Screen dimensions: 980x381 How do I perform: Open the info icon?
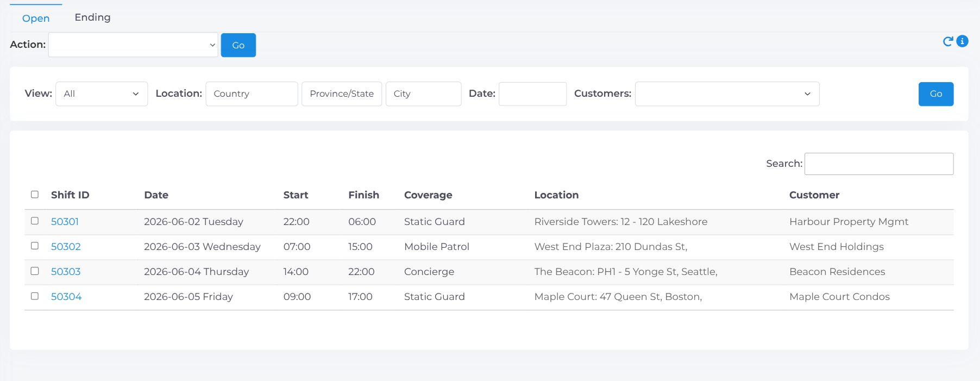tap(962, 41)
